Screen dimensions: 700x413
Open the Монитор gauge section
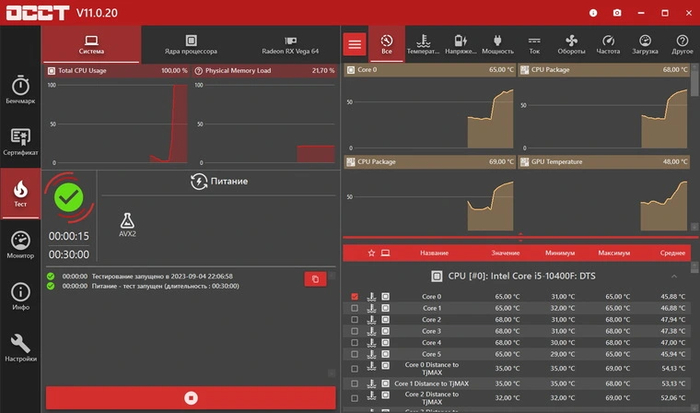pos(20,245)
